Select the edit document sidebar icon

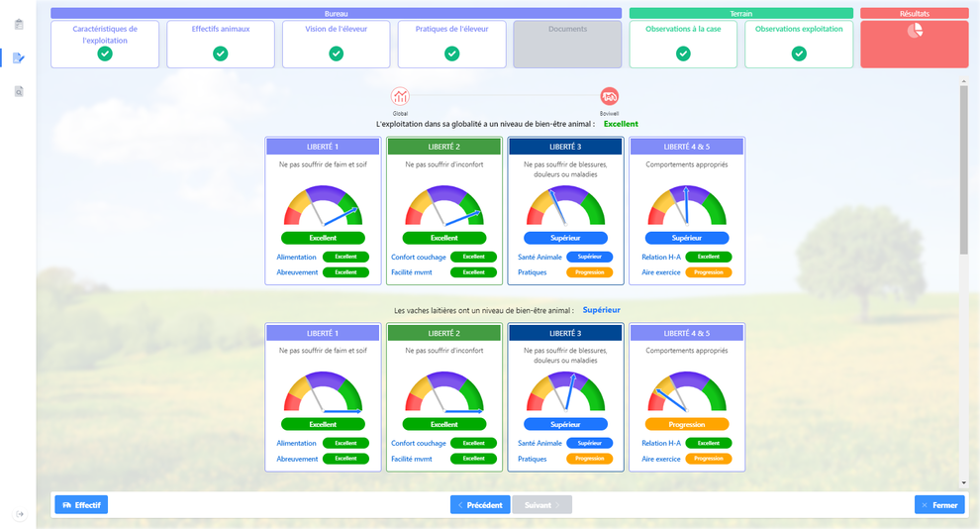tap(18, 58)
